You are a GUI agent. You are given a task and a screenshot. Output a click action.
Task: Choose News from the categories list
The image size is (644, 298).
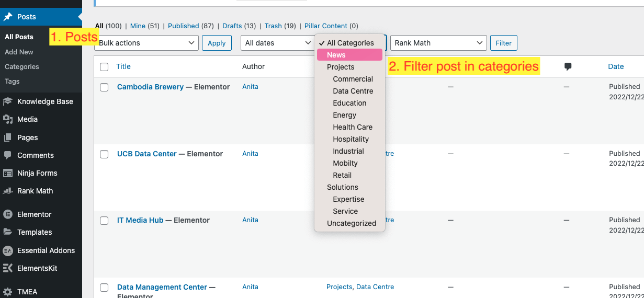[x=336, y=55]
